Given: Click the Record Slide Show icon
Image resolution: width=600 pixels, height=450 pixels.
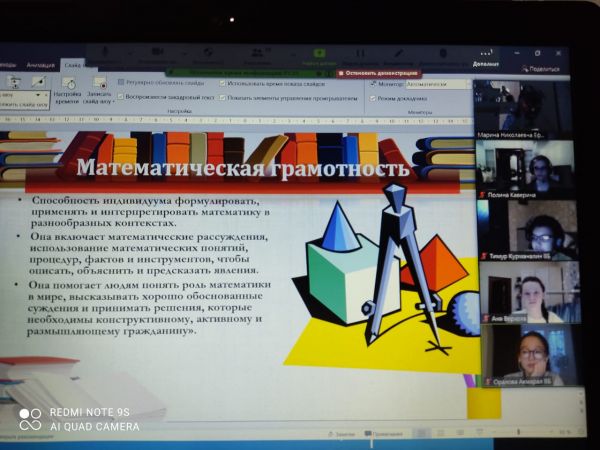Looking at the screenshot, I should pyautogui.click(x=99, y=85).
